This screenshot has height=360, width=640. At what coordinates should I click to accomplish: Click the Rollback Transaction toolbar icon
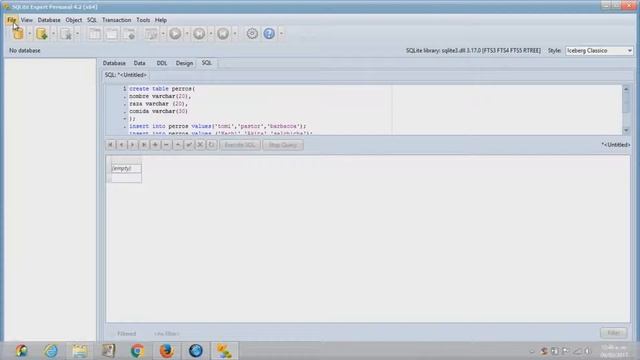tap(223, 34)
